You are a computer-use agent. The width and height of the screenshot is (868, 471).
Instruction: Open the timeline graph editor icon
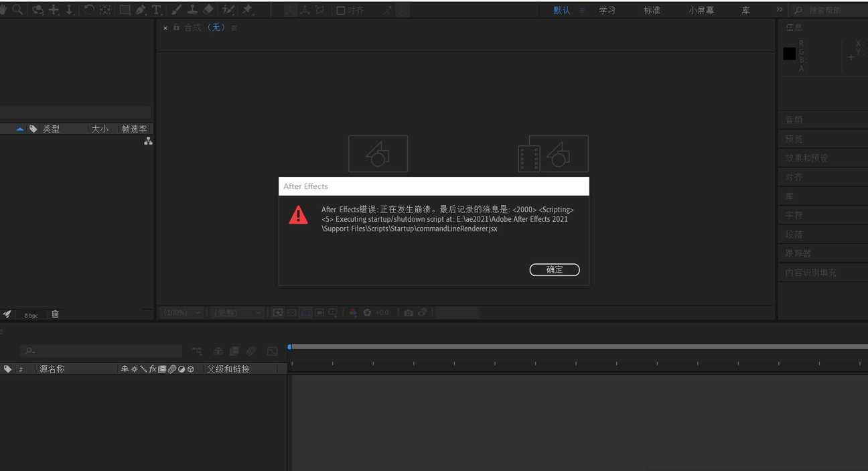(272, 351)
